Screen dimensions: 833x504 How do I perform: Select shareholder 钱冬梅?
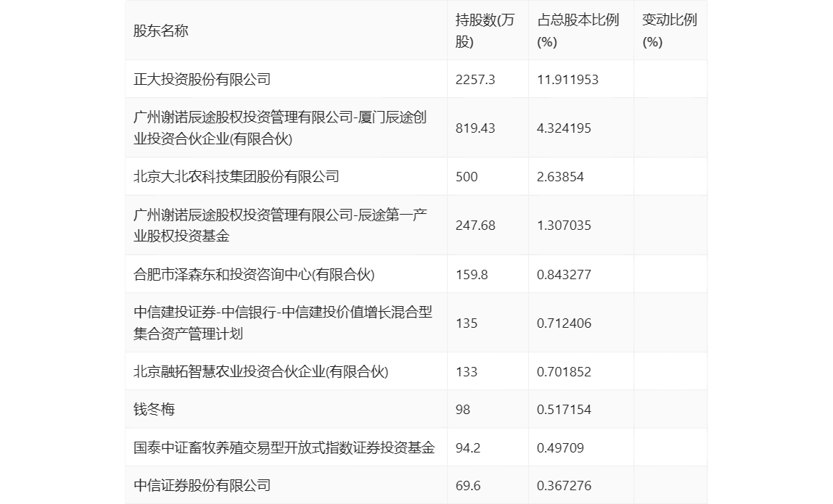154,409
